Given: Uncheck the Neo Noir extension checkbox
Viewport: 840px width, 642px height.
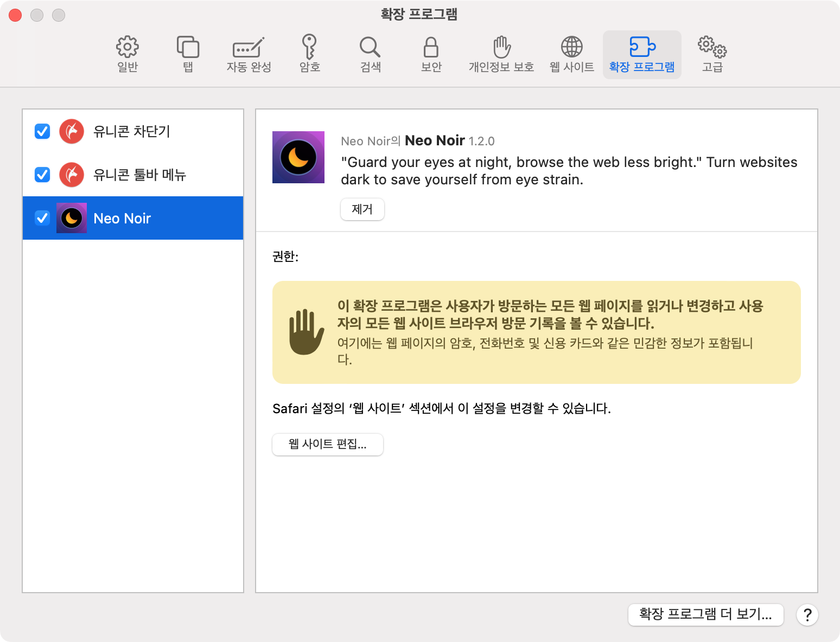Looking at the screenshot, I should pyautogui.click(x=42, y=218).
